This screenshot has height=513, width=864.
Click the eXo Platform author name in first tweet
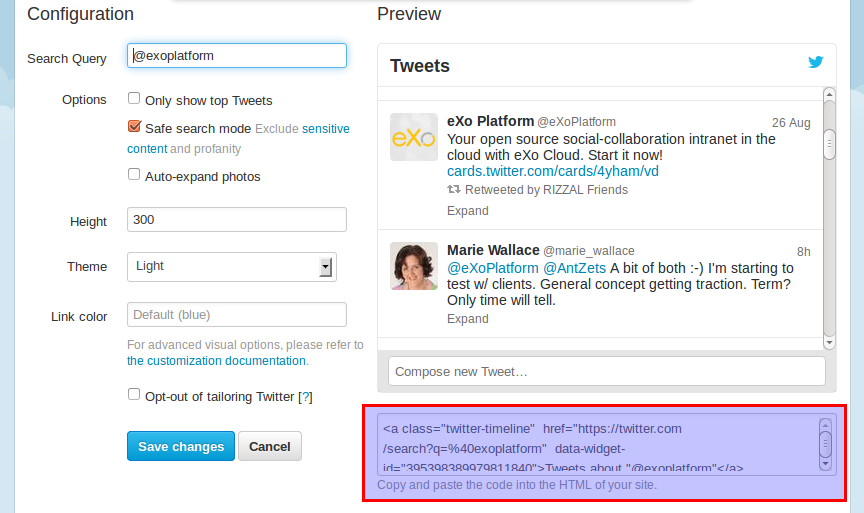pos(490,121)
